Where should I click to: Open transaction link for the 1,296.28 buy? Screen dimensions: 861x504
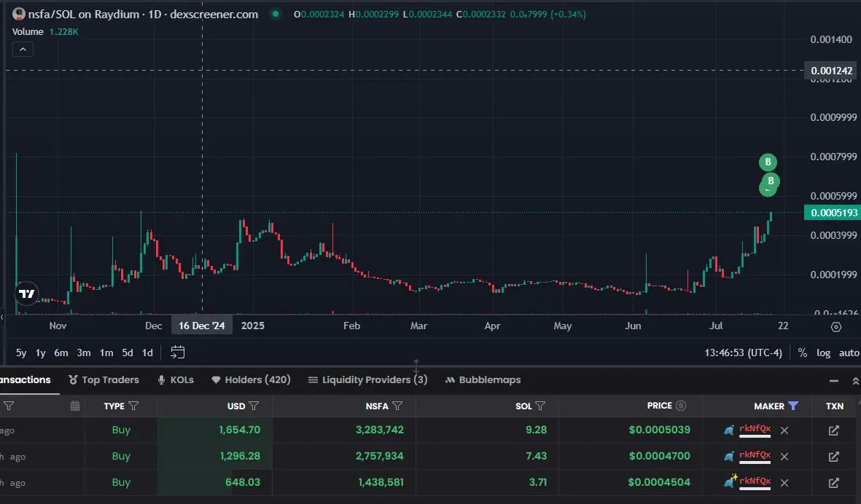click(833, 456)
